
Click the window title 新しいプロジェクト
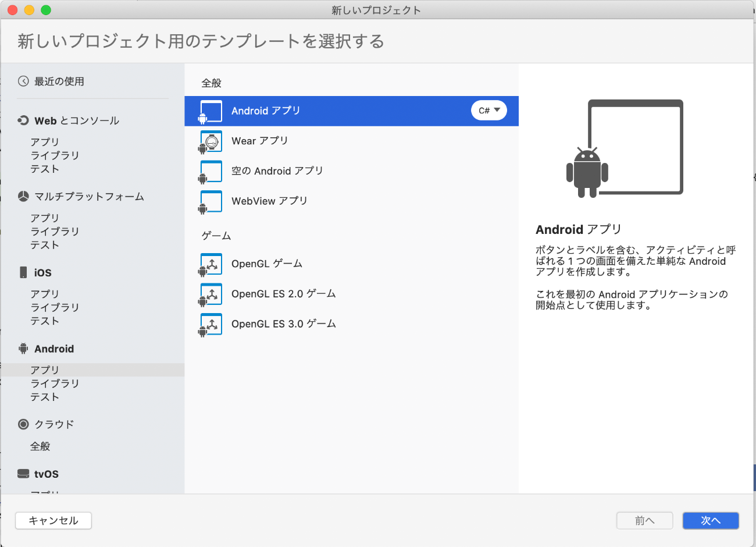click(376, 10)
